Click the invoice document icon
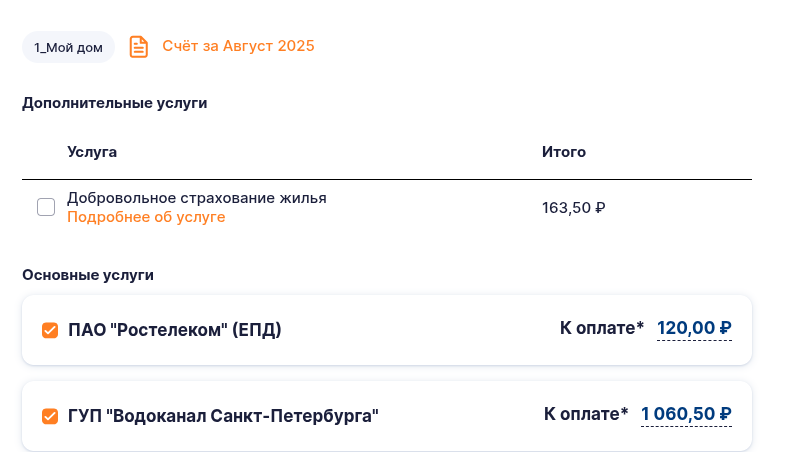 click(139, 46)
